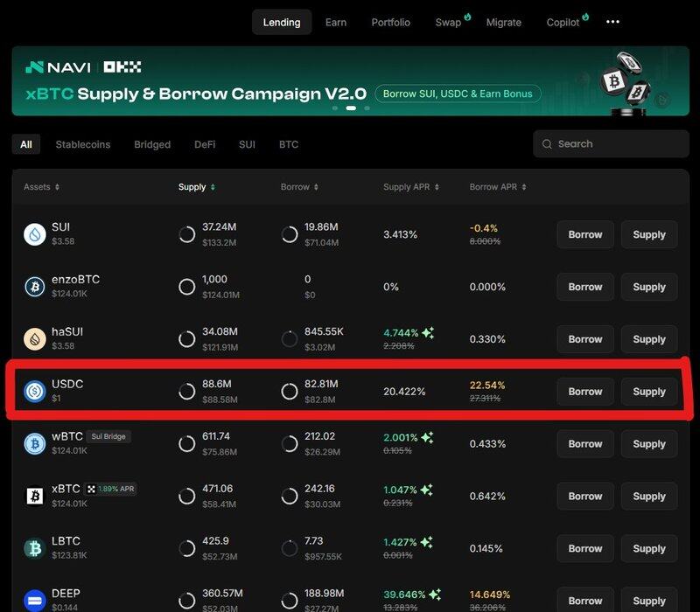The image size is (700, 612).
Task: Filter assets by Stablecoins
Action: tap(83, 144)
